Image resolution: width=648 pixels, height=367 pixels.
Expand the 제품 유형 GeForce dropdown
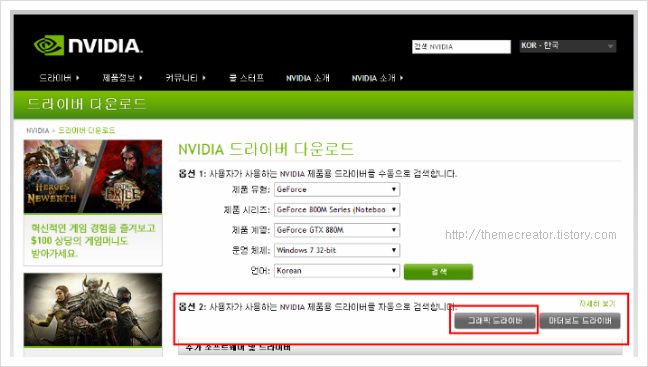point(337,190)
